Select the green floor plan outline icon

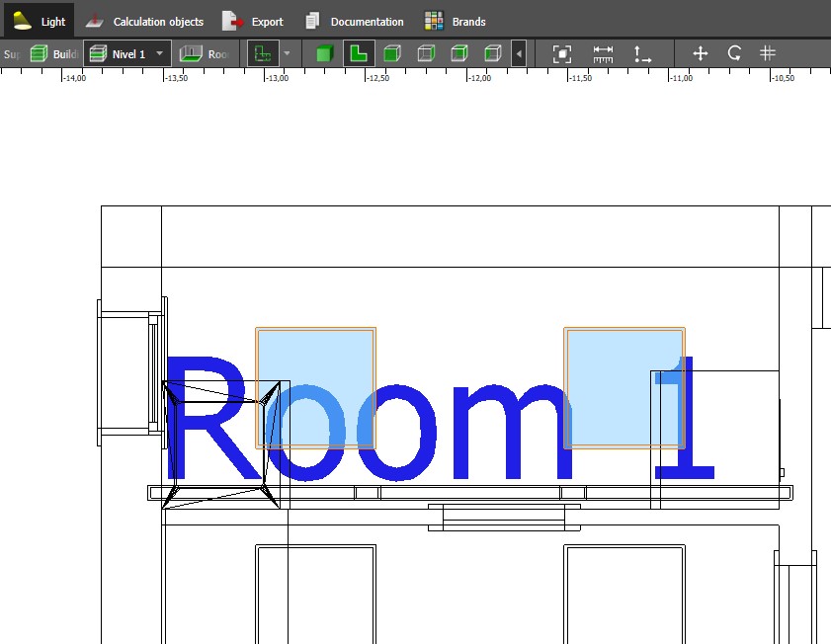[261, 54]
